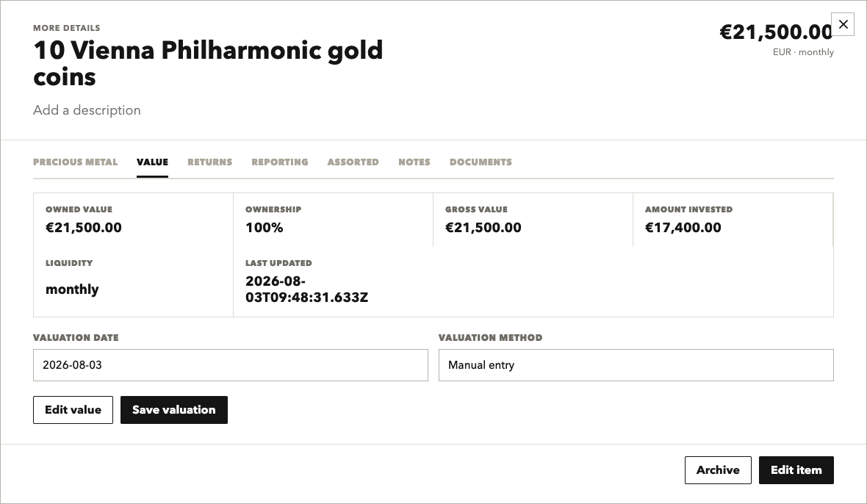Click the Edit item button
Viewport: 867px width, 504px height.
pos(796,470)
